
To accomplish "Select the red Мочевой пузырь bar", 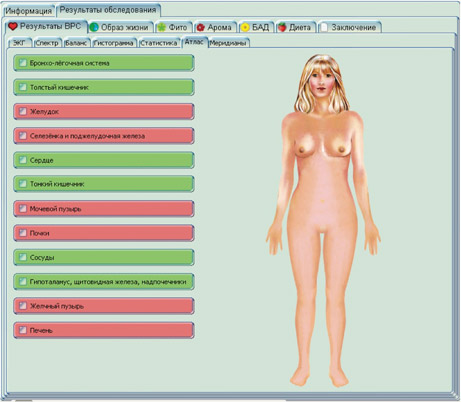I will coord(104,209).
